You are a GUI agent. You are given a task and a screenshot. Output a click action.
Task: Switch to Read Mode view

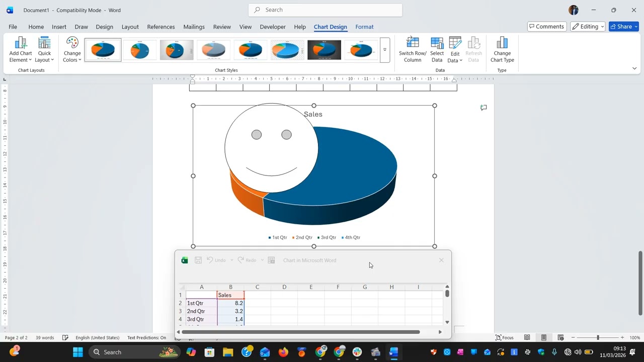[527, 338]
